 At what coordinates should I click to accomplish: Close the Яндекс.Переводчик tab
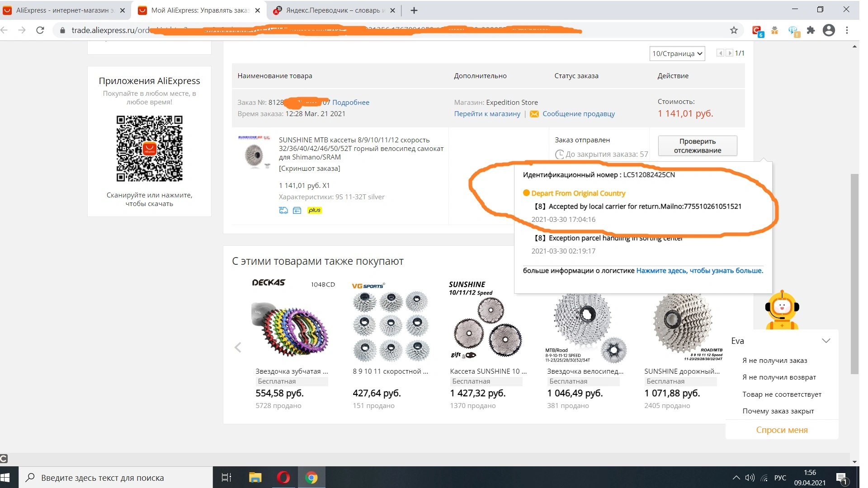(392, 10)
